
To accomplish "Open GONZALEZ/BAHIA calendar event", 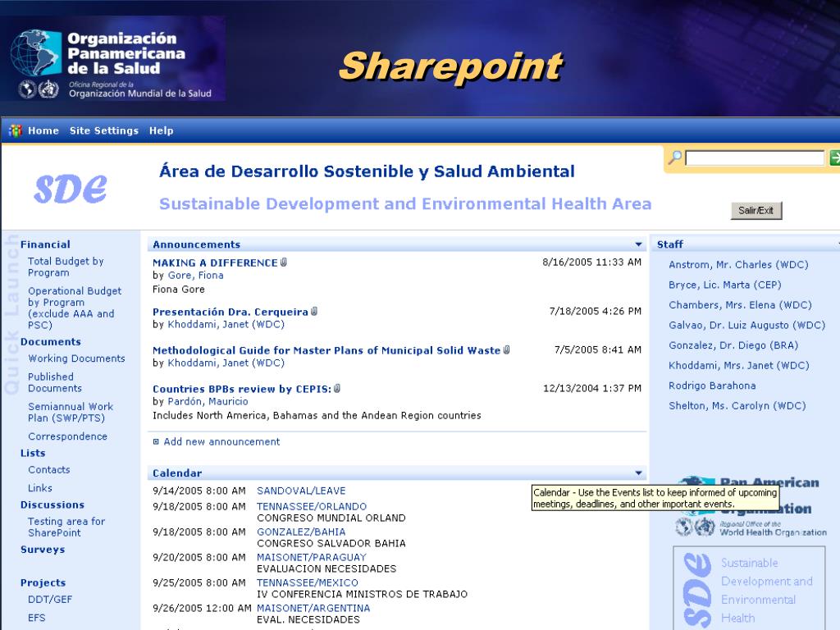I will (301, 532).
